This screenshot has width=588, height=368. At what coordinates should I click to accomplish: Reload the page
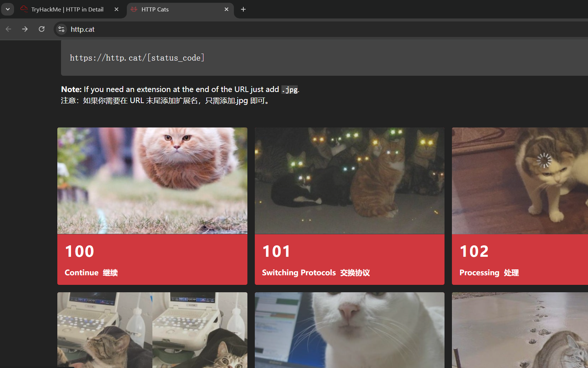tap(41, 29)
